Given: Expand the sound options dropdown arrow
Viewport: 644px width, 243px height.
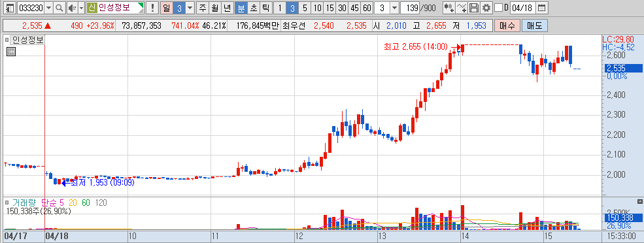Looking at the screenshot, I should tap(81, 7).
